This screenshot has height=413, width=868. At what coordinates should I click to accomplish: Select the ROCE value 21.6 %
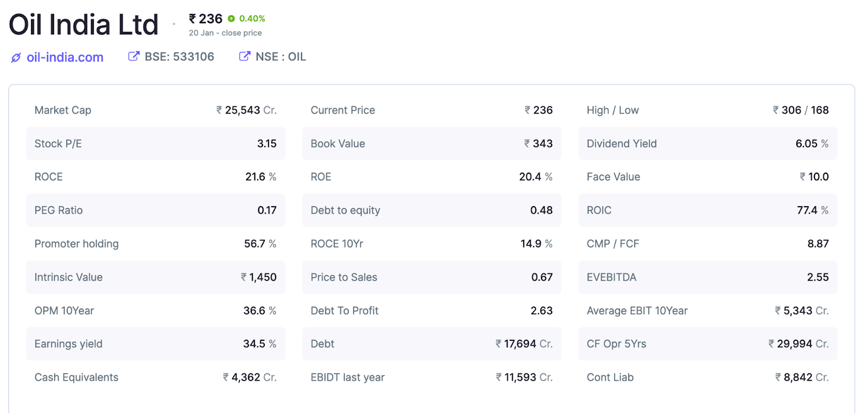pos(261,177)
